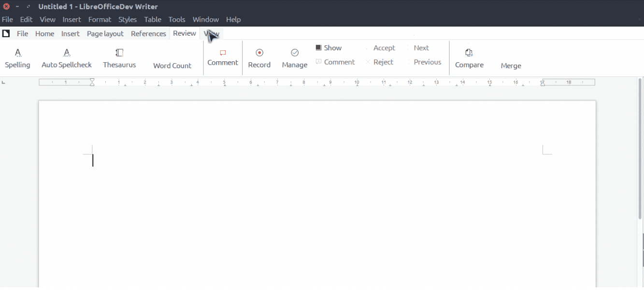This screenshot has width=644, height=297.
Task: Select the Review tab
Action: point(185,33)
